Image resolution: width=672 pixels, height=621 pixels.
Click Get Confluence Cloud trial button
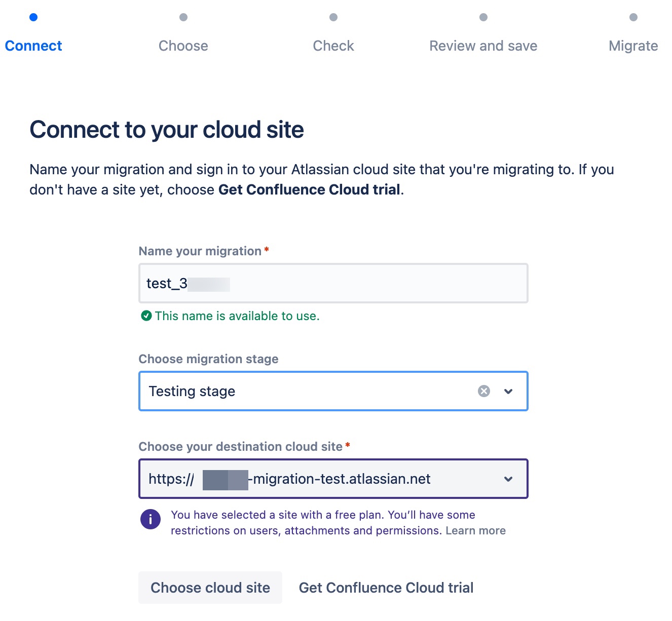click(386, 588)
